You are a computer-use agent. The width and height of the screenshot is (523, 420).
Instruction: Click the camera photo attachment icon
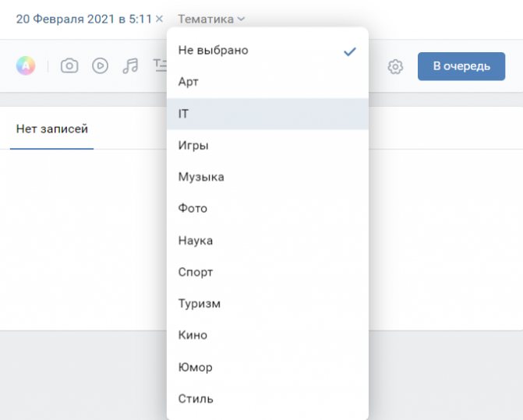pos(69,65)
